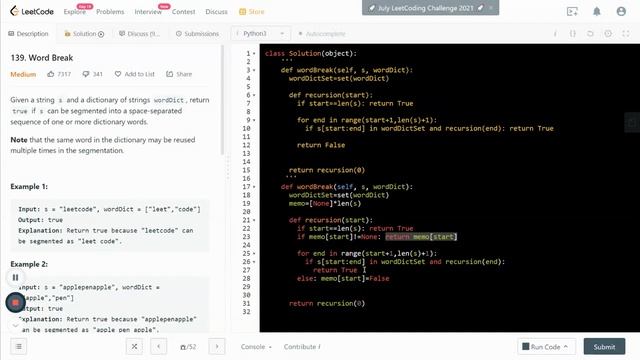Switch to the Description tab
Image resolution: width=640 pixels, height=360 pixels.
[x=28, y=34]
